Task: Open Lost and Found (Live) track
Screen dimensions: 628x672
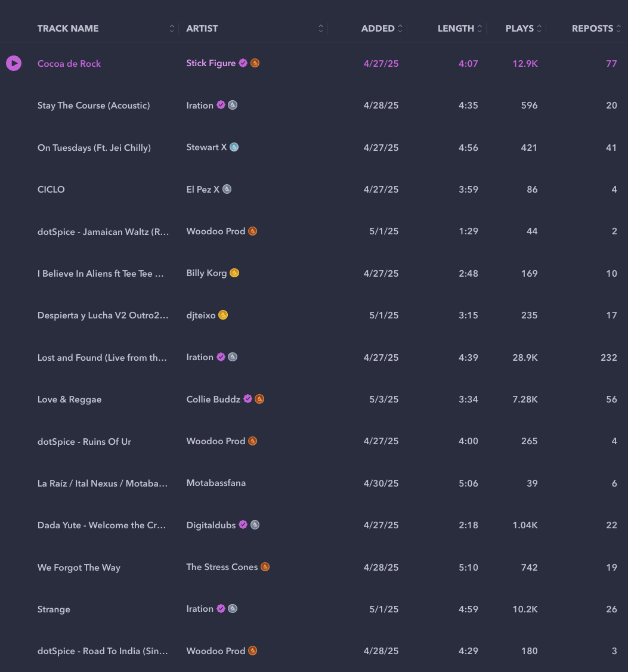Action: (x=102, y=357)
